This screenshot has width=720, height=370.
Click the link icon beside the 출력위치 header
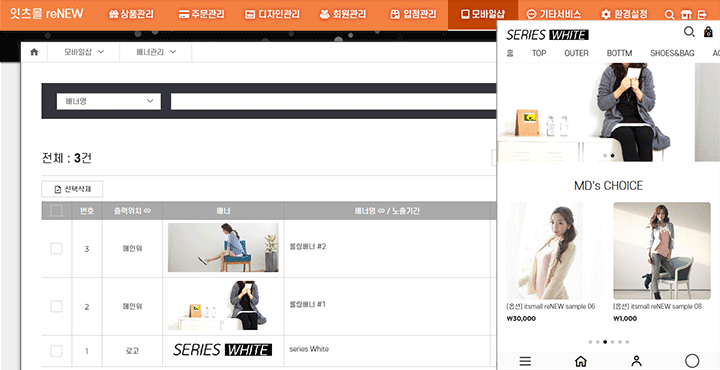(147, 211)
